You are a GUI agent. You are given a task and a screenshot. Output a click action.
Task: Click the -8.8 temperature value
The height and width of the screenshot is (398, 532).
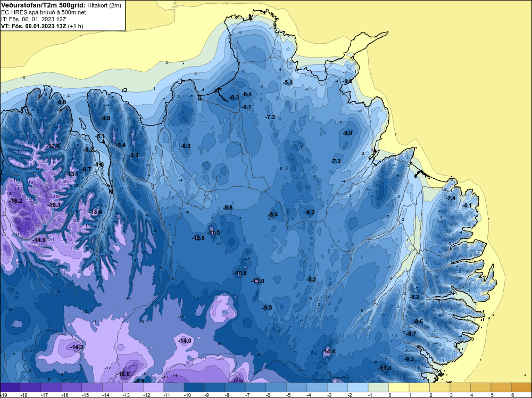228,208
